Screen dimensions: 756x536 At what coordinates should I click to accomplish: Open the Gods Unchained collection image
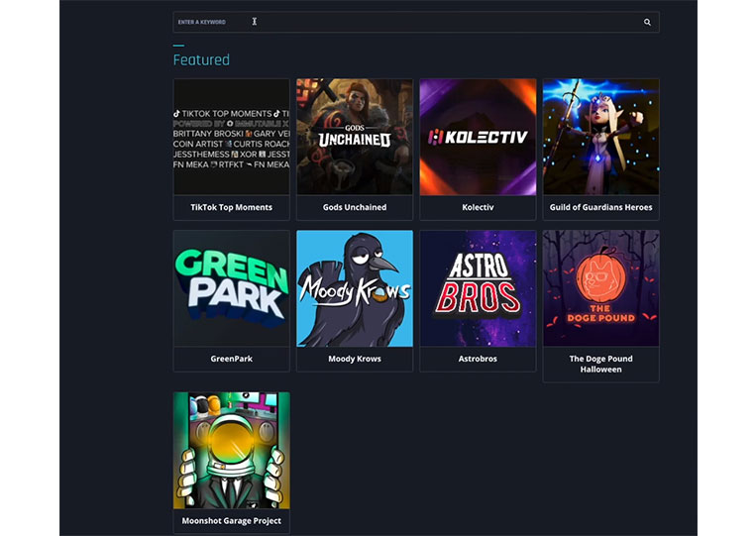[x=355, y=137]
